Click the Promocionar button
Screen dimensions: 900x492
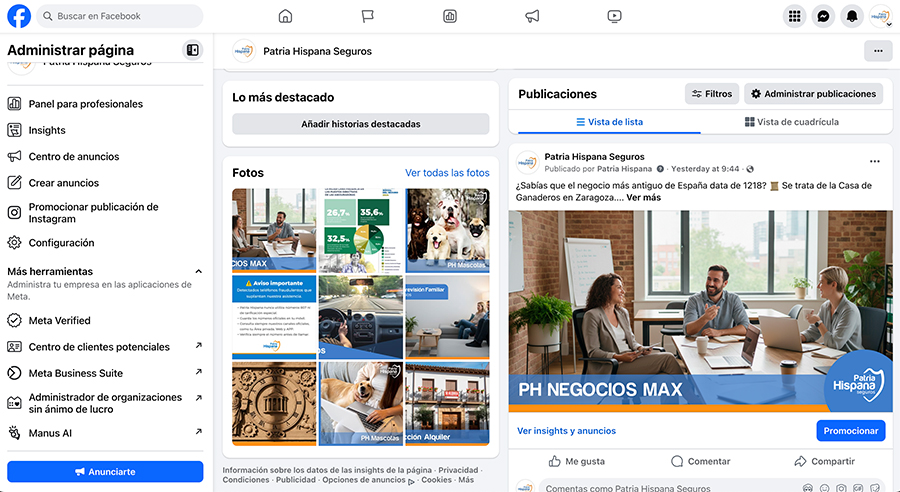tap(851, 431)
